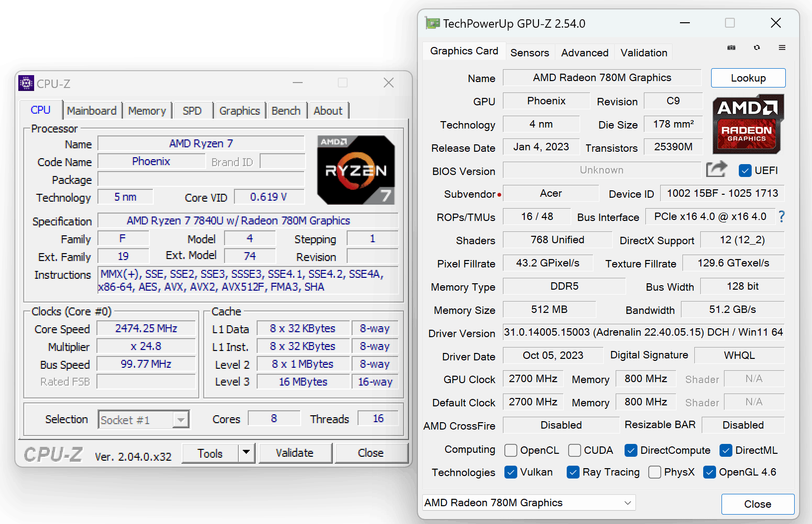This screenshot has width=812, height=524.
Task: Open the GPU-Z hamburger menu icon
Action: tap(782, 48)
